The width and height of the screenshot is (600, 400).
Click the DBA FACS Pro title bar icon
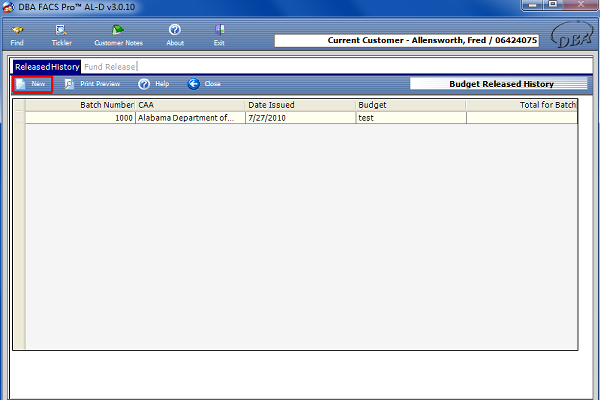[x=8, y=7]
